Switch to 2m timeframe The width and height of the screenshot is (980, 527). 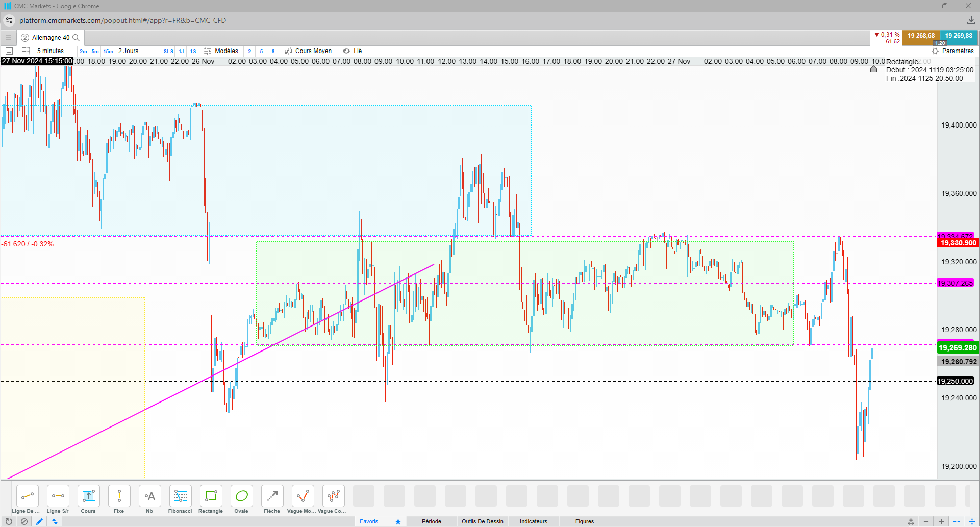coord(83,51)
